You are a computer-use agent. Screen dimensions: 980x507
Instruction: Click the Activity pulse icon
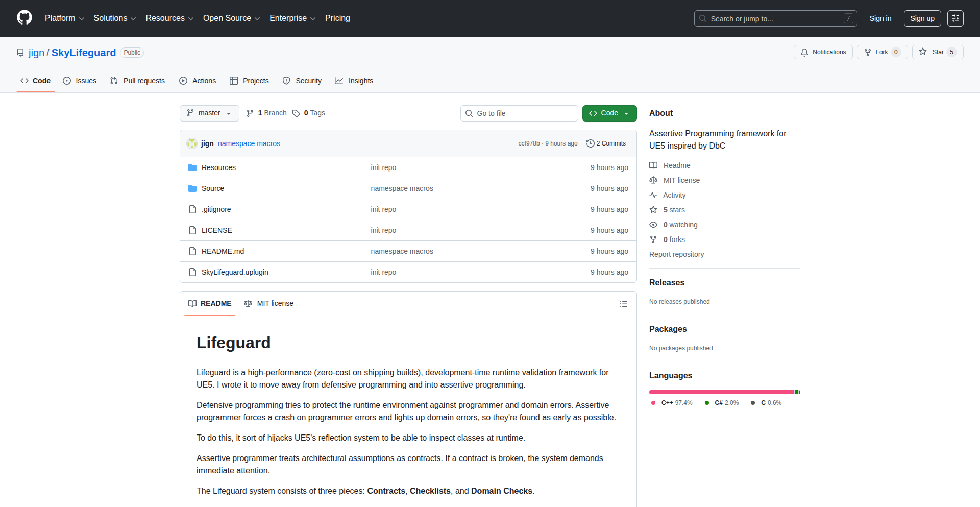click(x=654, y=195)
